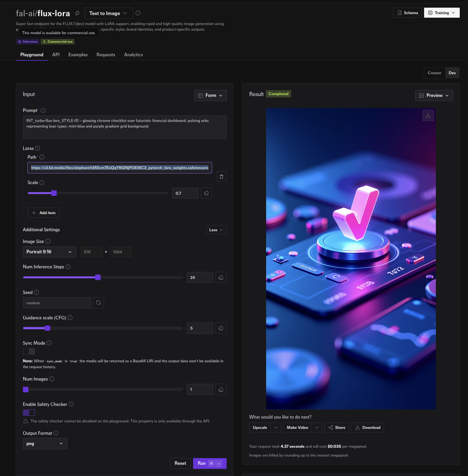Click the Run button
This screenshot has height=476, width=468.
tap(210, 463)
